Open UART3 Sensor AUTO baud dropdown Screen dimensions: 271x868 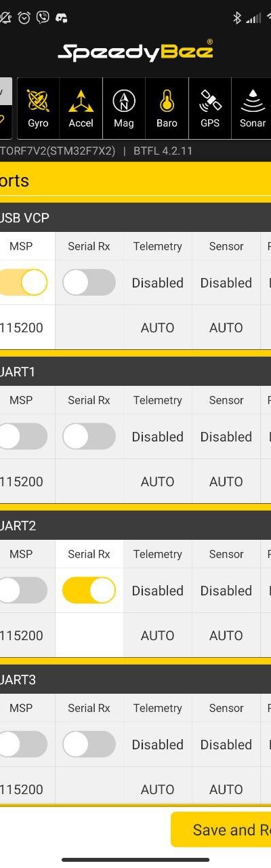(x=226, y=789)
